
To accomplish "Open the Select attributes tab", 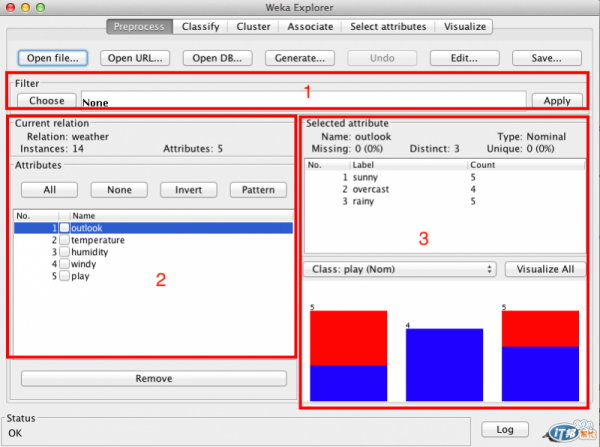I will coord(388,26).
